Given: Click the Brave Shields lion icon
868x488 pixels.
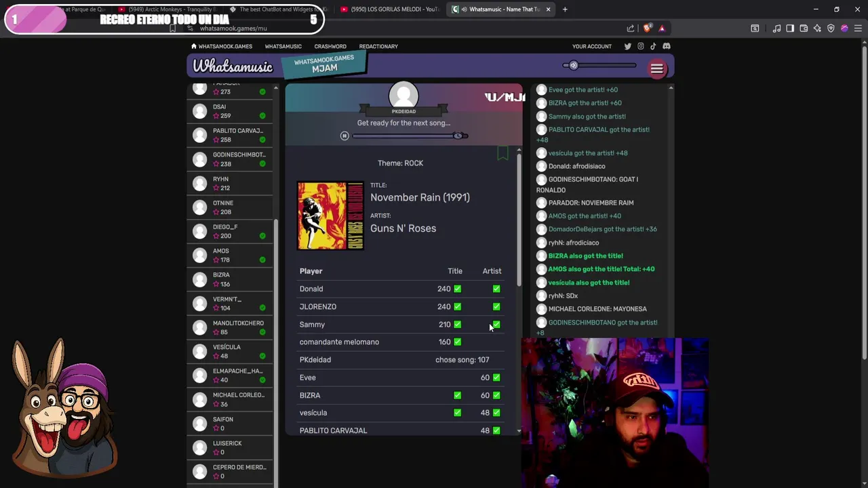Looking at the screenshot, I should pyautogui.click(x=647, y=28).
